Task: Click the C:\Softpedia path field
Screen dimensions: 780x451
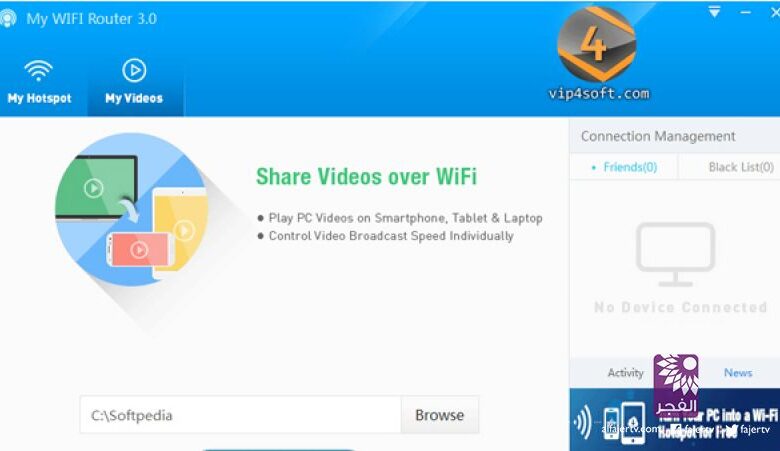Action: point(240,415)
